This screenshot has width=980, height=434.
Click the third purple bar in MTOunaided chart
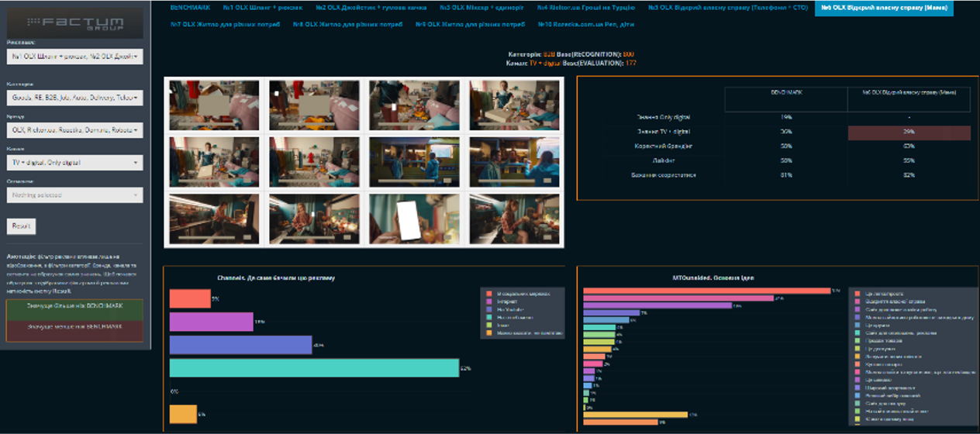(x=657, y=305)
